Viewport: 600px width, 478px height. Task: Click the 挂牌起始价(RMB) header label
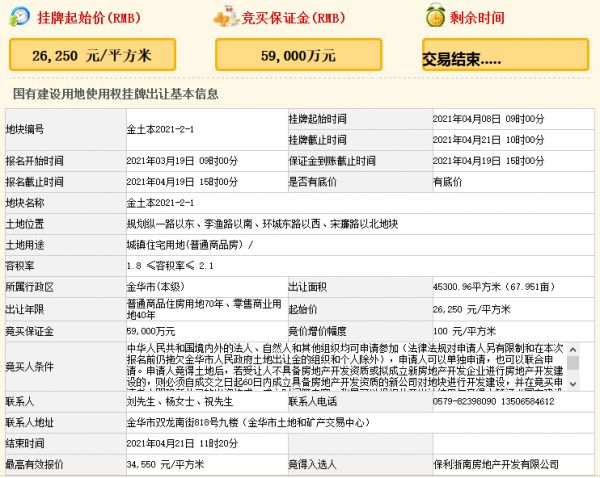click(x=89, y=18)
